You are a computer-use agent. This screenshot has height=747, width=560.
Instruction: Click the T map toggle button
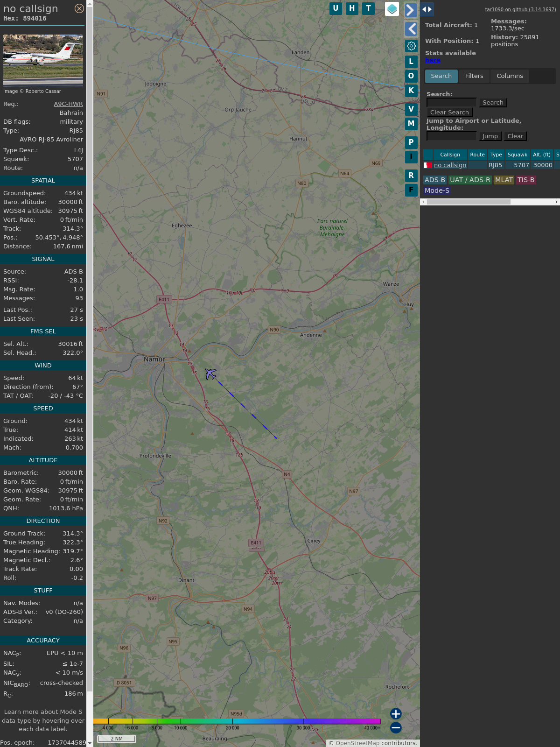point(369,8)
